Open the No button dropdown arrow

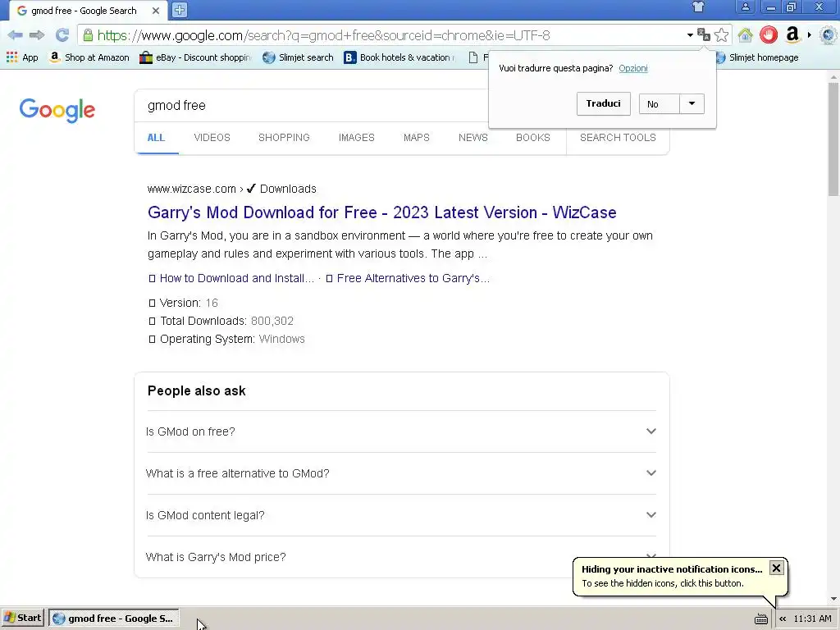tap(692, 103)
